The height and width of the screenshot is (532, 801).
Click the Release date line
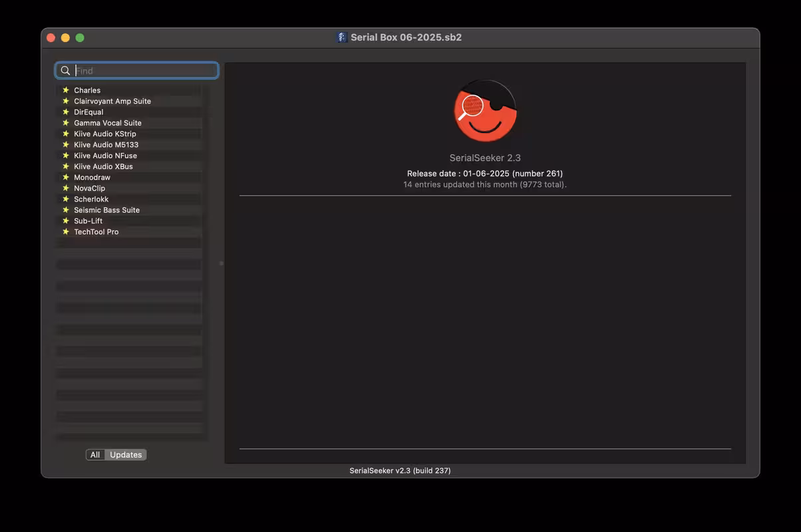coord(485,174)
